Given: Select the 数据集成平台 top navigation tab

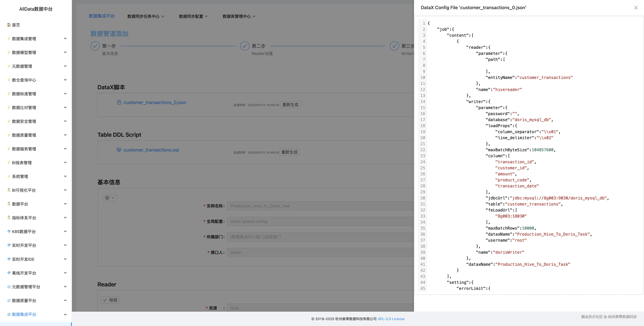Looking at the screenshot, I should pyautogui.click(x=101, y=16).
